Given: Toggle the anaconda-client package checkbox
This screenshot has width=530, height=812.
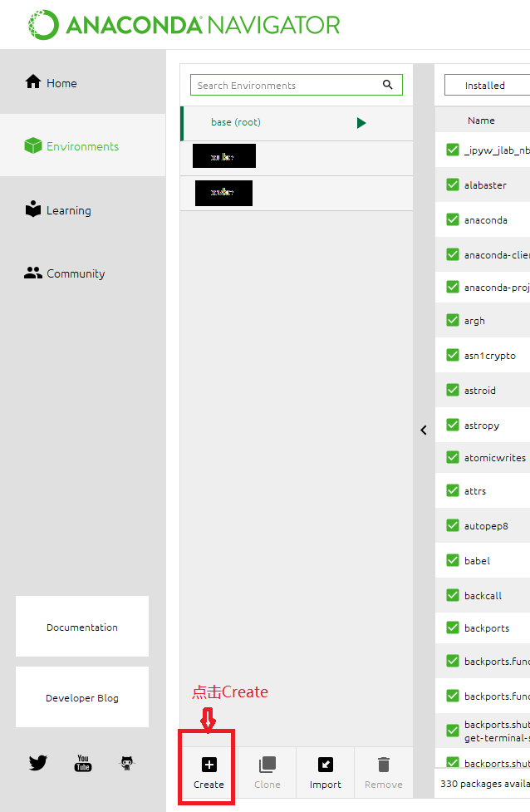Looking at the screenshot, I should (x=453, y=254).
